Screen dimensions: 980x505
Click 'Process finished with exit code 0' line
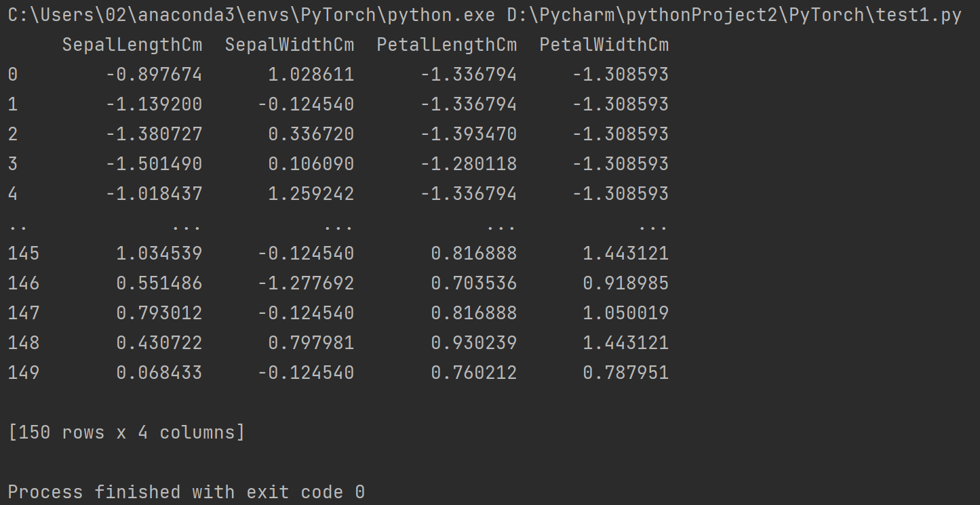[x=187, y=492]
